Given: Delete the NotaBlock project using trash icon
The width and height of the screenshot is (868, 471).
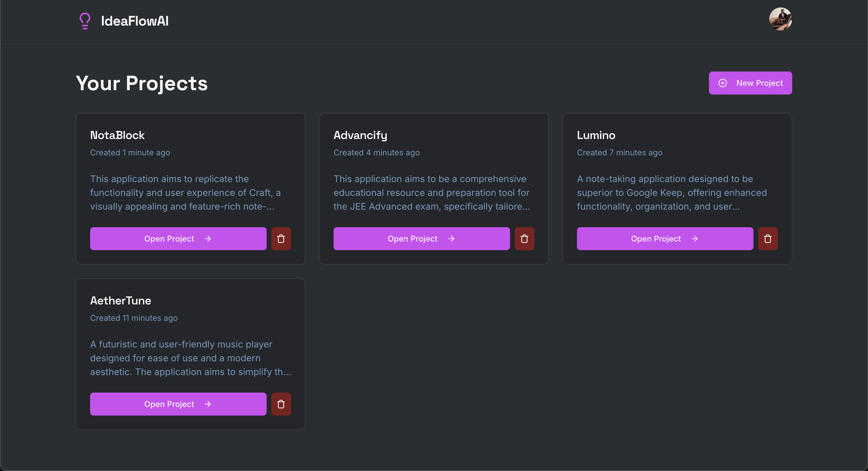Looking at the screenshot, I should coord(281,238).
